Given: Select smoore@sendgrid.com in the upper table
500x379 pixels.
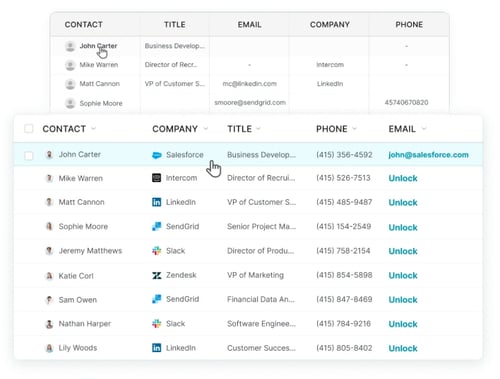Looking at the screenshot, I should tap(250, 103).
